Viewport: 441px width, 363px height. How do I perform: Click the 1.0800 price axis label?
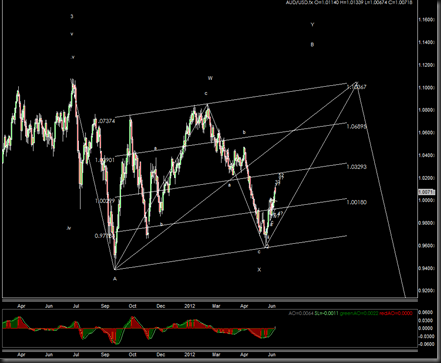(x=426, y=110)
